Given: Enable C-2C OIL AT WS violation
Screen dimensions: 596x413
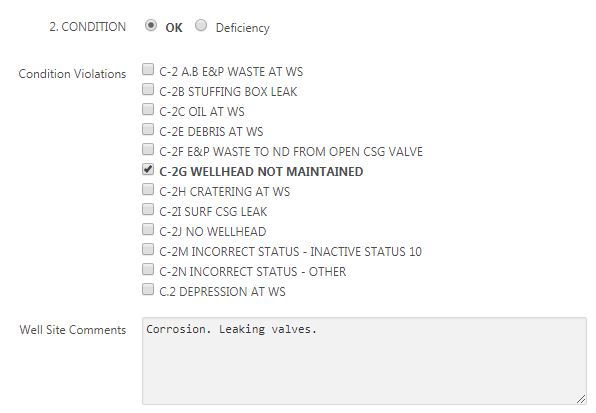Looking at the screenshot, I should pos(148,109).
